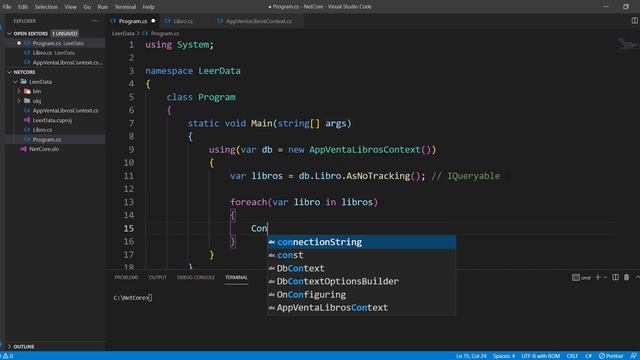Pick AppVentaLibrosContext in autocomplete list

click(x=361, y=307)
